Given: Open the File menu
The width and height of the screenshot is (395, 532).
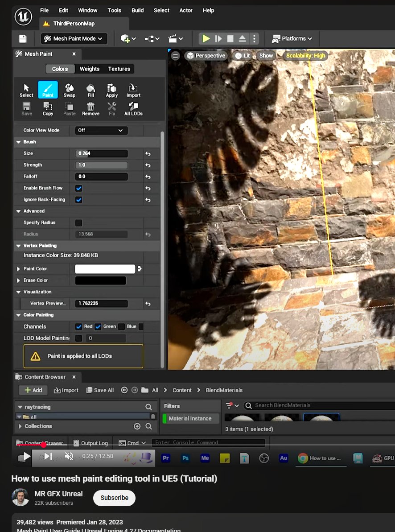Looking at the screenshot, I should coord(44,10).
